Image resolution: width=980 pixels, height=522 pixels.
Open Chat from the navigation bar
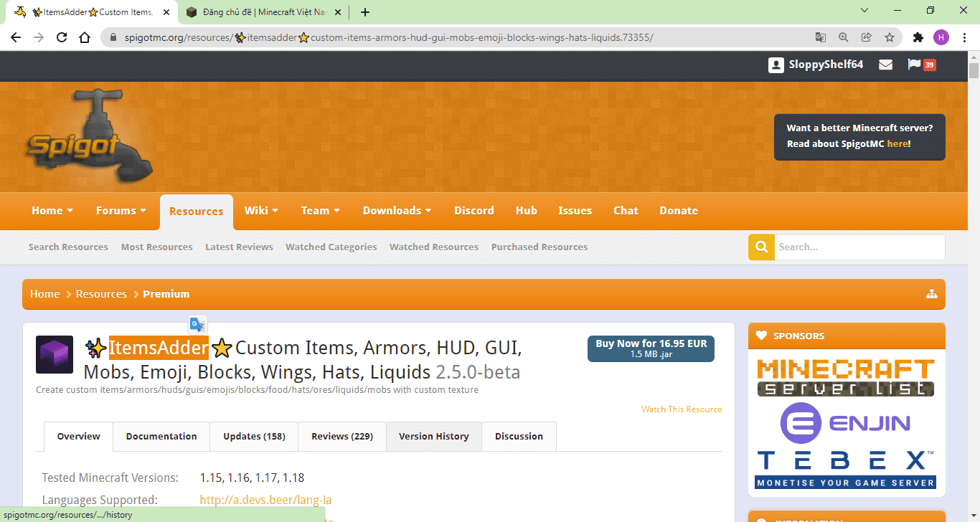point(626,211)
